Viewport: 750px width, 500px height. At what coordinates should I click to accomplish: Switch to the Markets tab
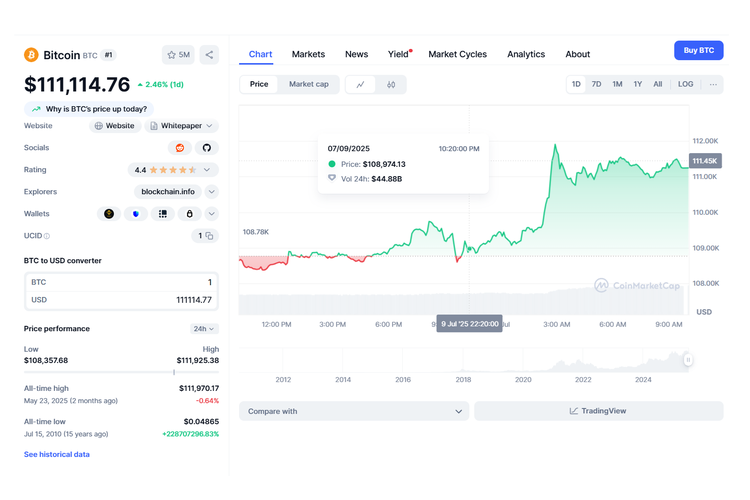pyautogui.click(x=309, y=54)
